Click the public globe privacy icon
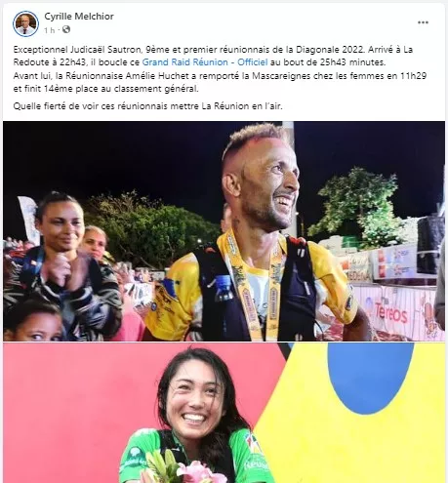This screenshot has height=483, width=448. pos(66,30)
